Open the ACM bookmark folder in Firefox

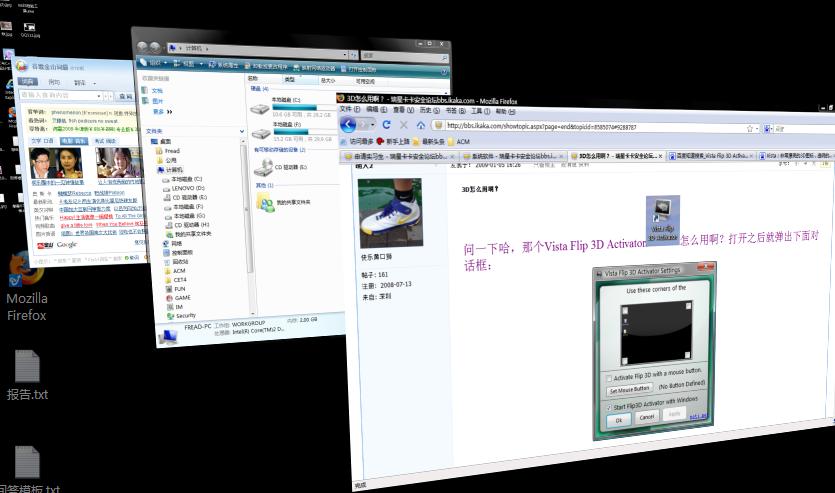pyautogui.click(x=459, y=142)
